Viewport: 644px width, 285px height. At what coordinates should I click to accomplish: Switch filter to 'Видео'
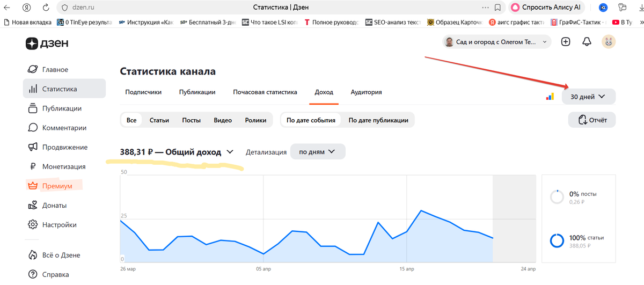tap(223, 120)
